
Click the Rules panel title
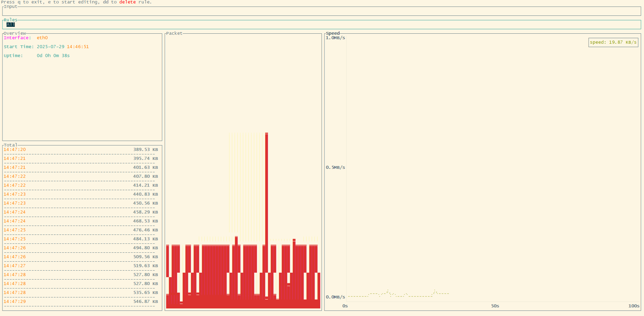tap(10, 20)
